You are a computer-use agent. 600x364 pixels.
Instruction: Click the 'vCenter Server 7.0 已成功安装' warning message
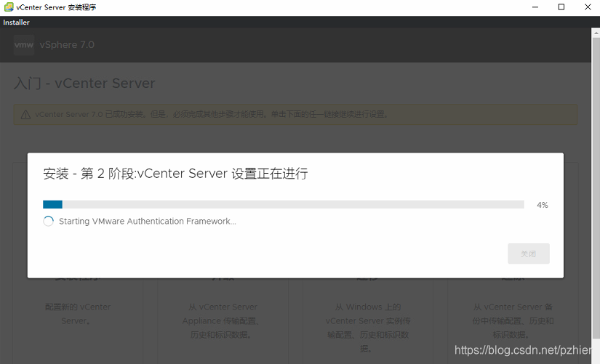click(x=211, y=114)
